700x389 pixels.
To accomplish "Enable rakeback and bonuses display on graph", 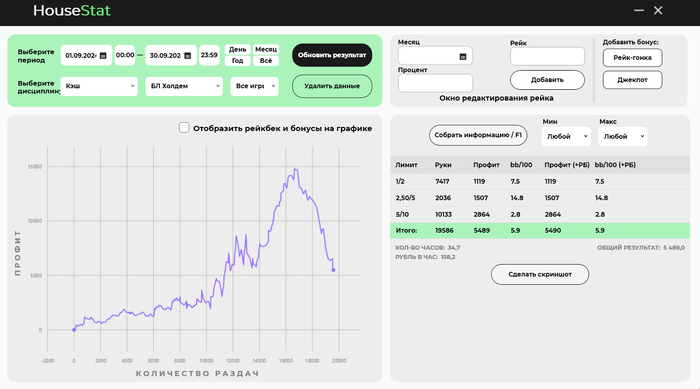I will point(184,128).
